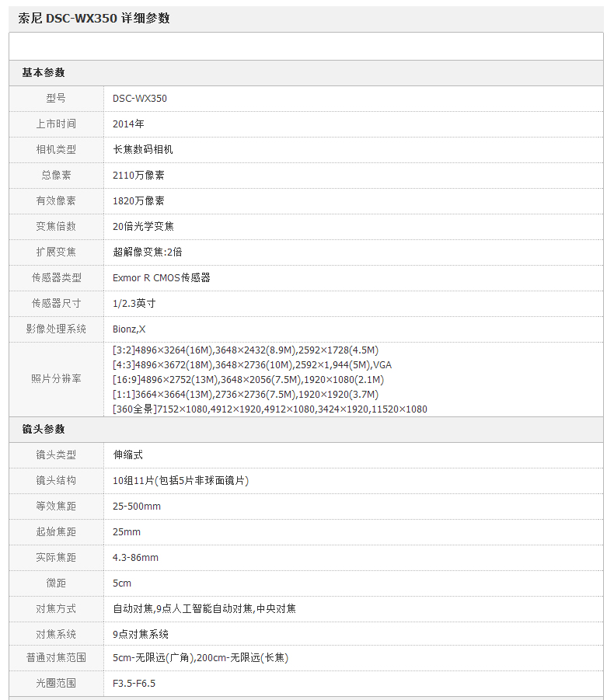Select the value 5cm-无限远(广角),200cm-无限远(长焦)
Screen dimensions: 614x700
point(201,657)
